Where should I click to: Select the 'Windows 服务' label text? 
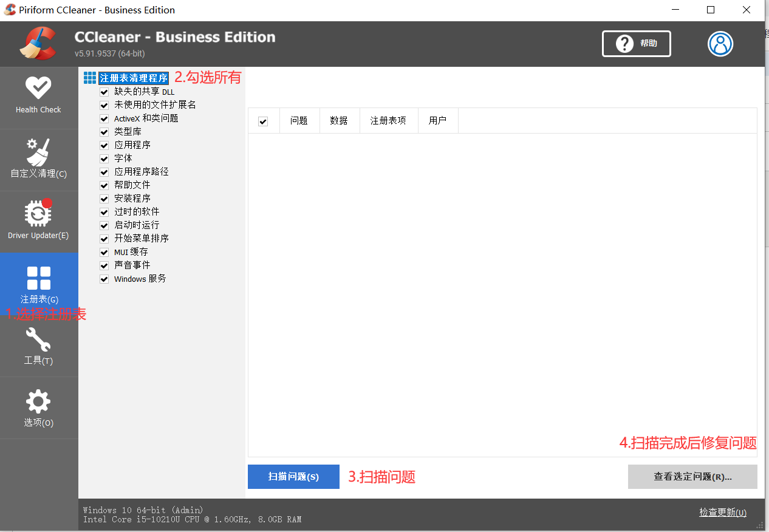[x=140, y=279]
